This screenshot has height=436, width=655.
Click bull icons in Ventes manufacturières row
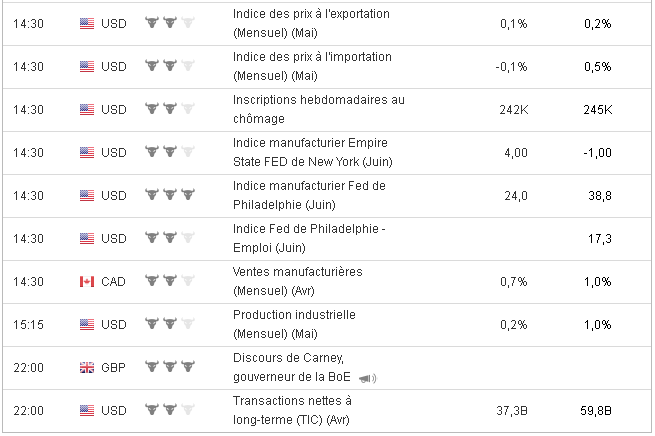[169, 281]
